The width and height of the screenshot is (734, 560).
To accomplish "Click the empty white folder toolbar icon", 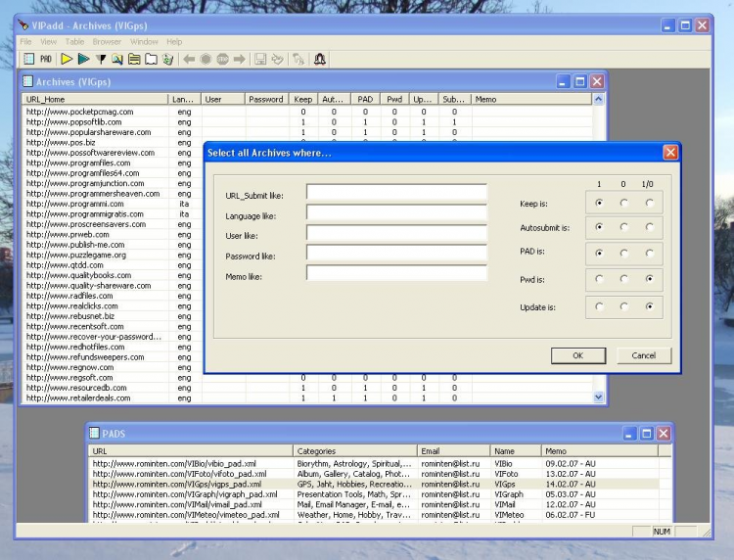I will [x=151, y=59].
